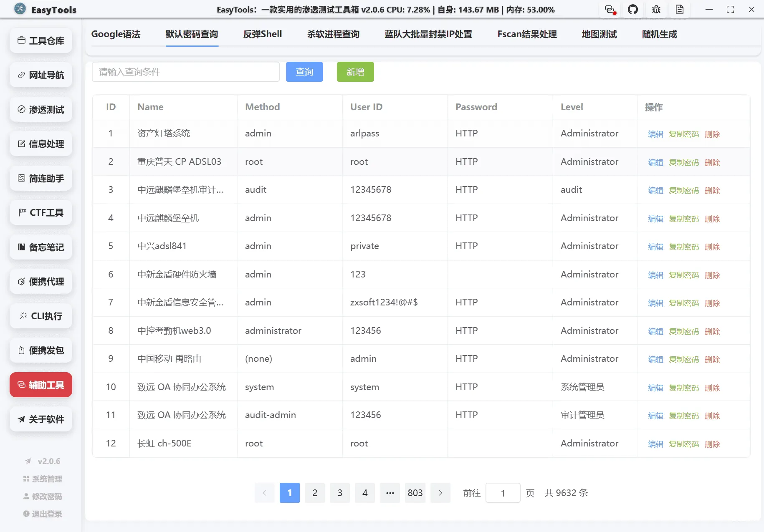Switch to the Google语法 tab
The image size is (764, 532).
coord(116,34)
